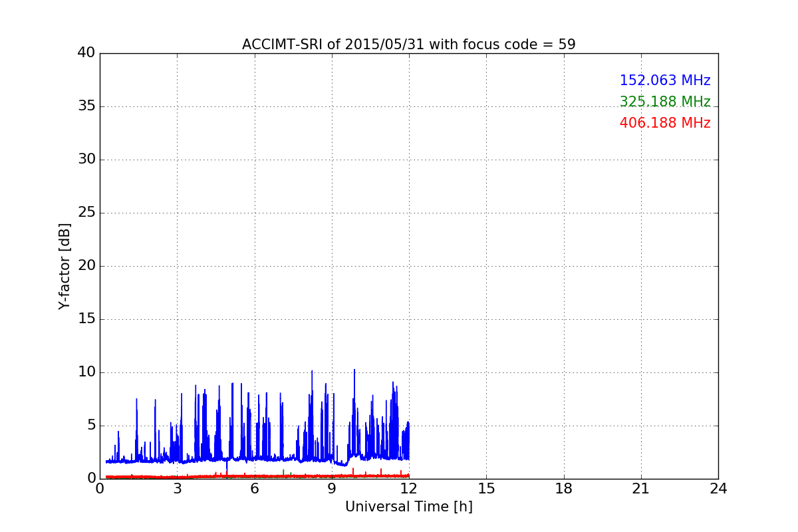This screenshot has height=532, width=798.
Task: Click the y-axis tick label 5
Action: click(x=91, y=426)
